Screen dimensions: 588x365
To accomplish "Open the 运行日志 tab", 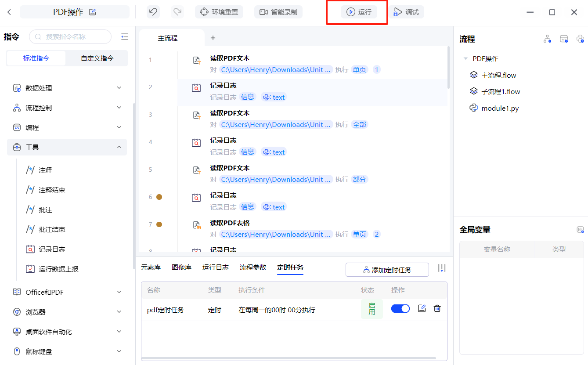I will 215,267.
